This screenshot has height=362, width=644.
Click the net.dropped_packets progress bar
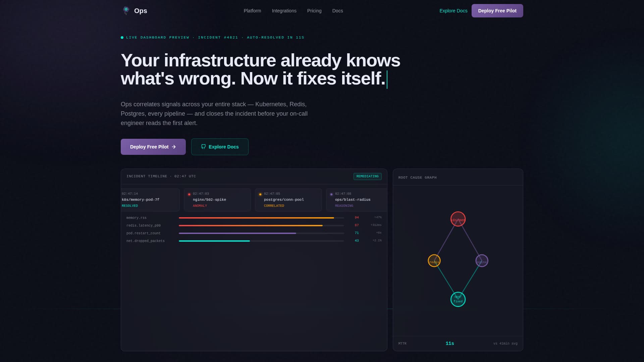click(261, 241)
